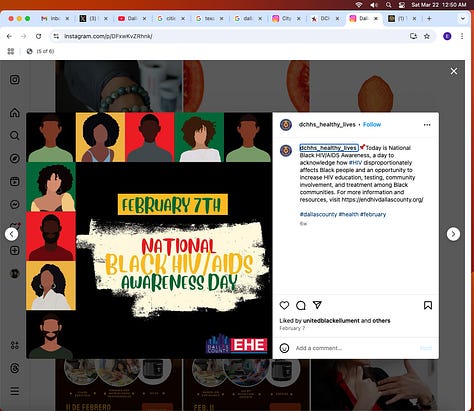
Task: Open the Explore compass icon
Action: pyautogui.click(x=15, y=159)
